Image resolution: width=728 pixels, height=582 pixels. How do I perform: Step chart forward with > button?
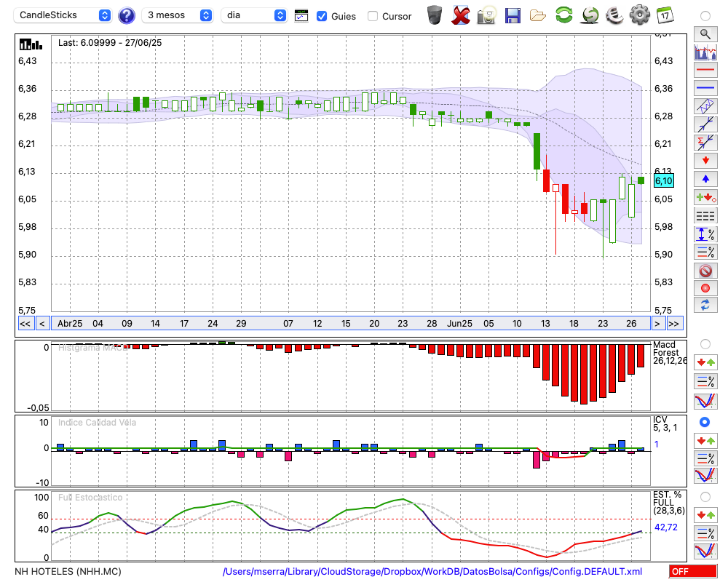click(x=657, y=324)
